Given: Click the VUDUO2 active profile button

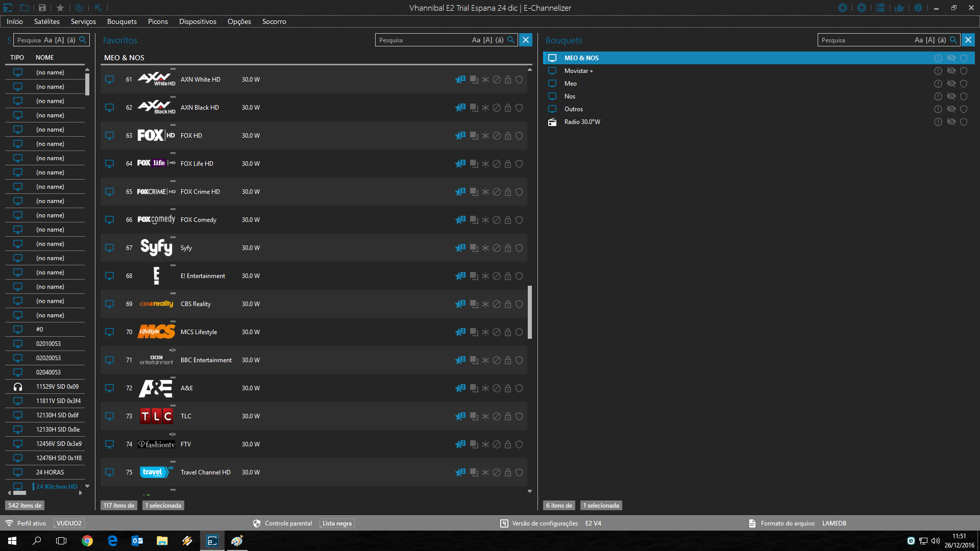Looking at the screenshot, I should pos(69,523).
